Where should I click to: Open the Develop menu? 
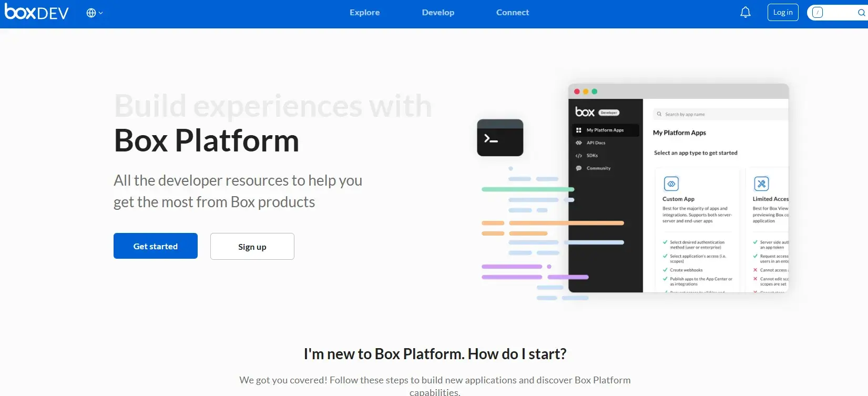coord(438,13)
